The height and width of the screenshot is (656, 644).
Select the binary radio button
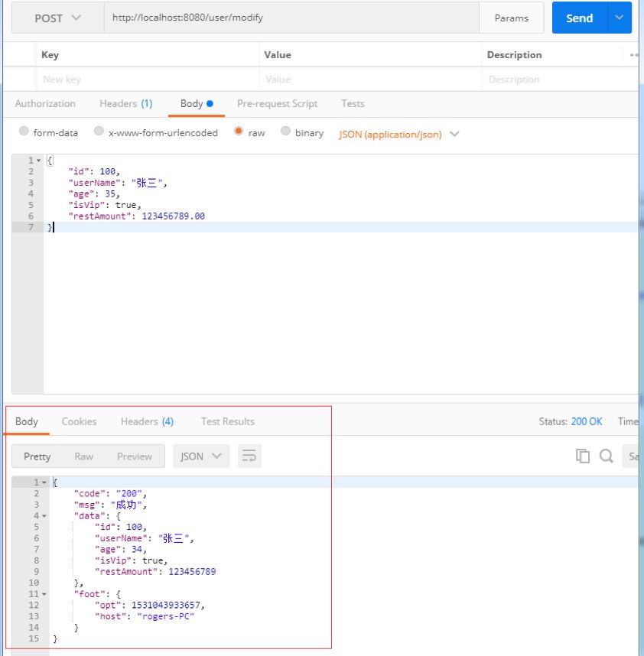pyautogui.click(x=285, y=132)
